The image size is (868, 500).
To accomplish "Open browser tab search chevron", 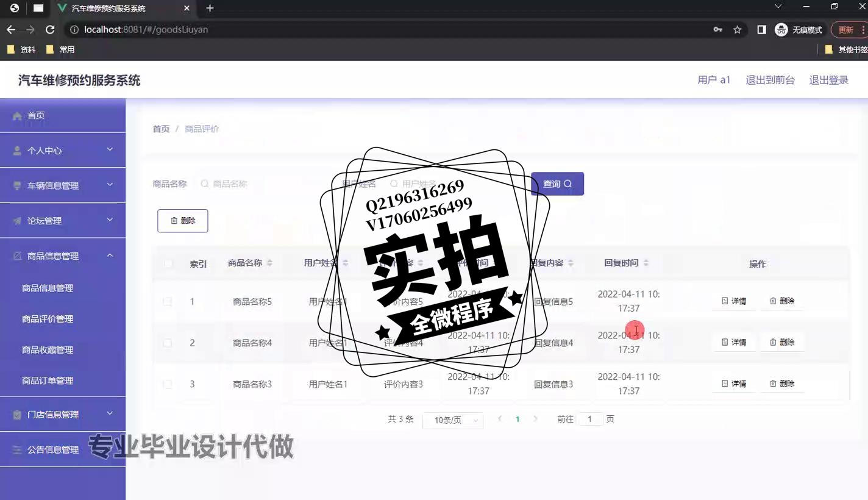I will [778, 7].
